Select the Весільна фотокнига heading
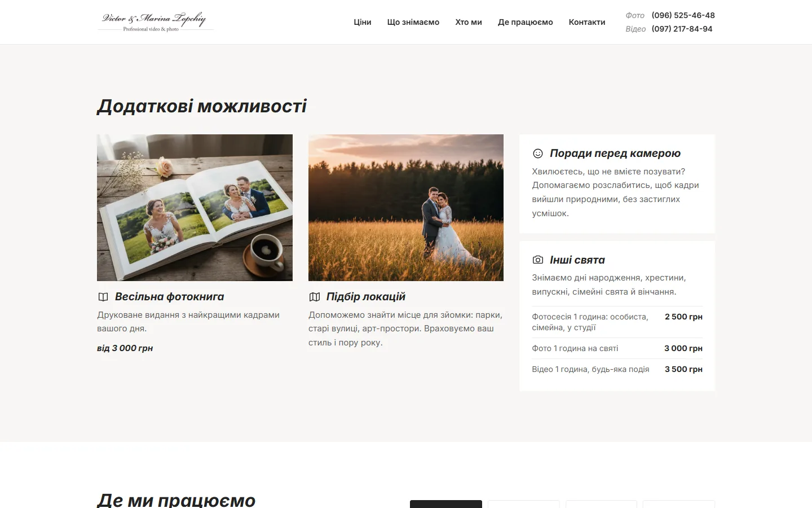812x508 pixels. click(170, 297)
